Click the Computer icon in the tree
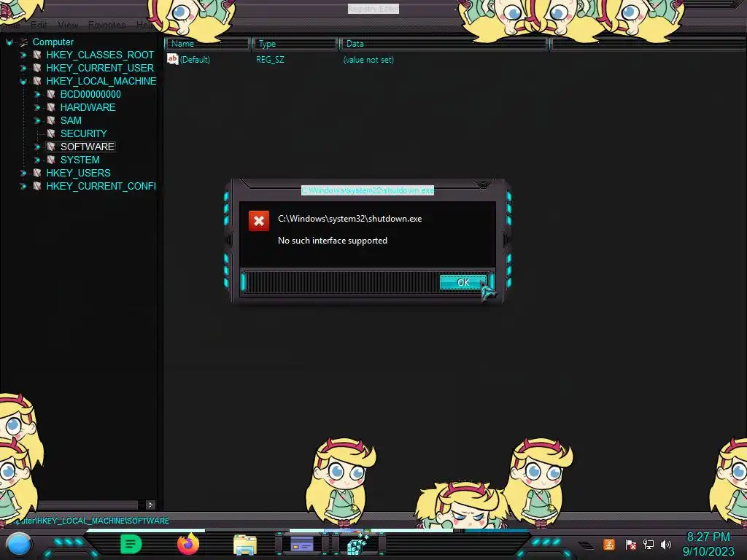The height and width of the screenshot is (560, 747). (x=24, y=42)
